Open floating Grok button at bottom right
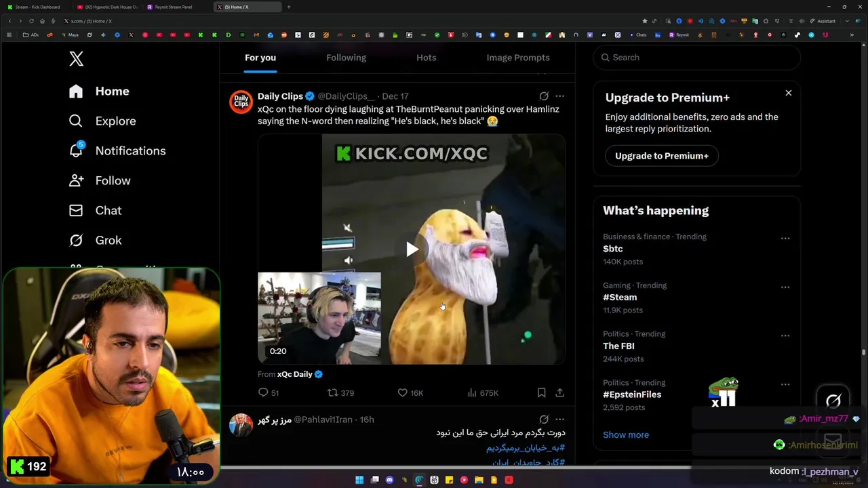868x488 pixels. (833, 400)
